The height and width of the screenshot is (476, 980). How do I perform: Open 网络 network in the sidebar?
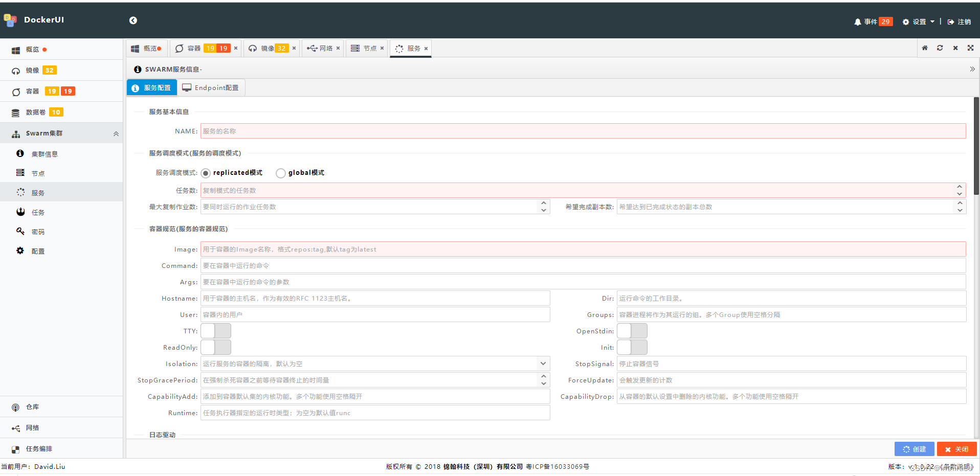[x=61, y=428]
